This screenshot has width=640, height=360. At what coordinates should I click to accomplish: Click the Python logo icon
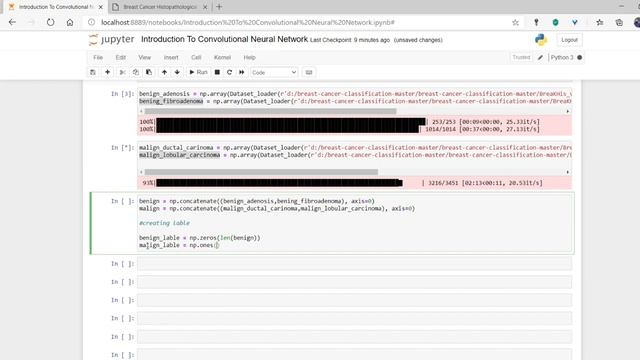541,40
